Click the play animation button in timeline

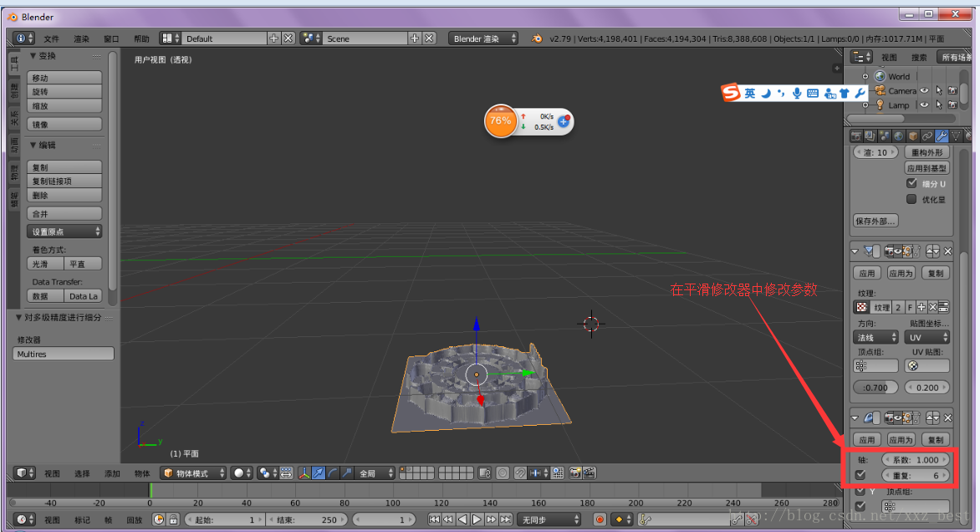476,519
